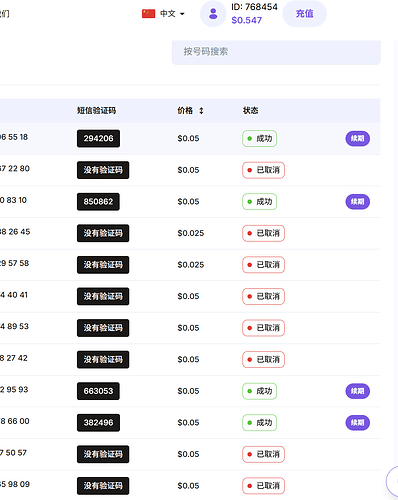Screen dimensions: 398x500
Task: Focus the 按号码搜索 search field
Action: [x=276, y=52]
